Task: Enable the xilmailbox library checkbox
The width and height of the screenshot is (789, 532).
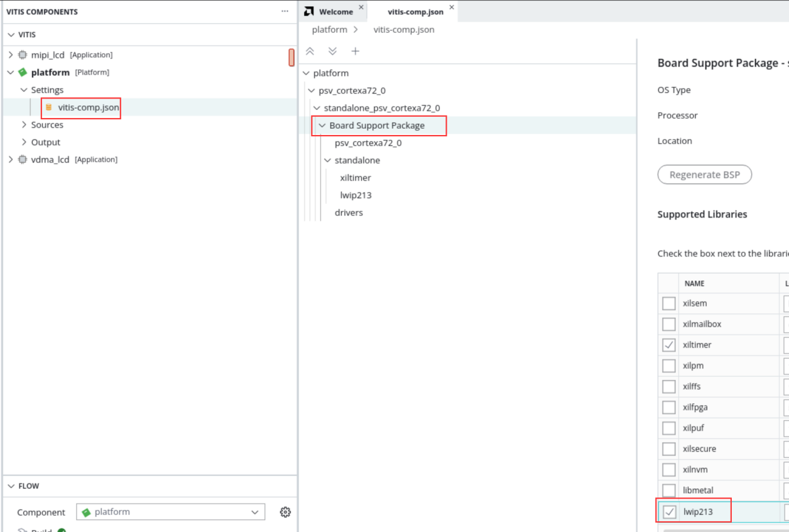Action: tap(669, 324)
